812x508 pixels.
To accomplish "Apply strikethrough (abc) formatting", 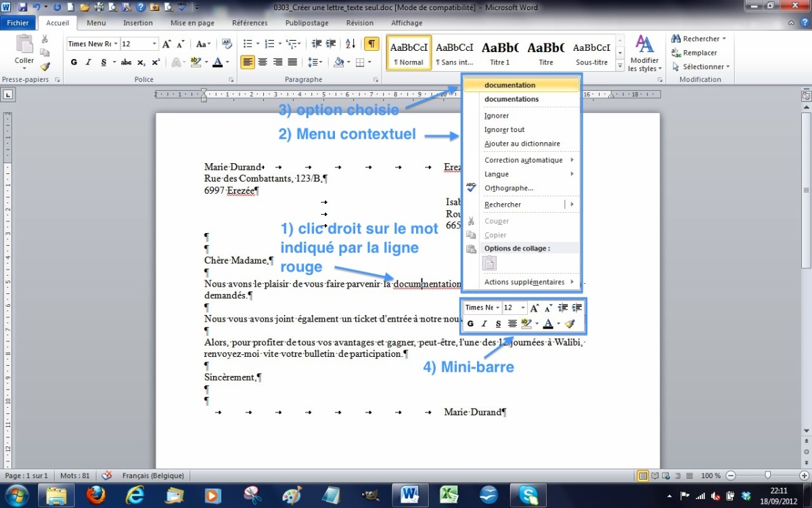I will tap(127, 62).
